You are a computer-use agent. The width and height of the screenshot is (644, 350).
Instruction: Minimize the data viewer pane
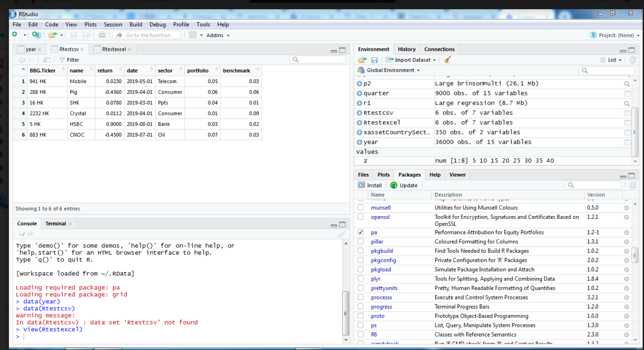334,51
